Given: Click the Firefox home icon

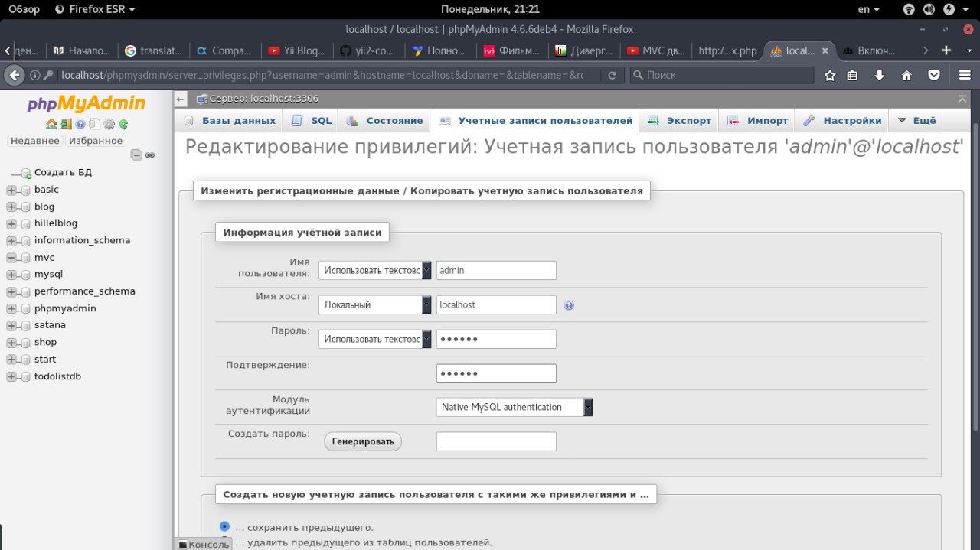Looking at the screenshot, I should point(906,75).
